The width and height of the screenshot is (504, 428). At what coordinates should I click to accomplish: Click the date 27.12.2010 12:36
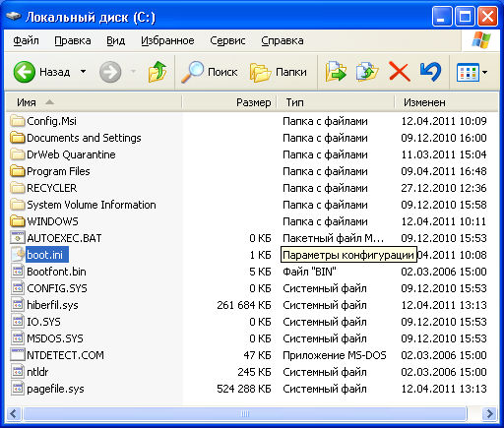coord(444,188)
